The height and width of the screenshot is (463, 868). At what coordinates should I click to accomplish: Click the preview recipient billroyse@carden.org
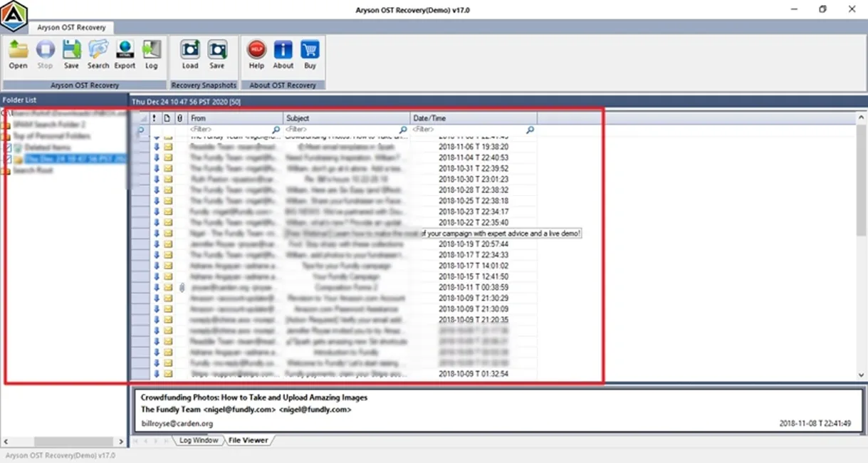click(x=177, y=423)
